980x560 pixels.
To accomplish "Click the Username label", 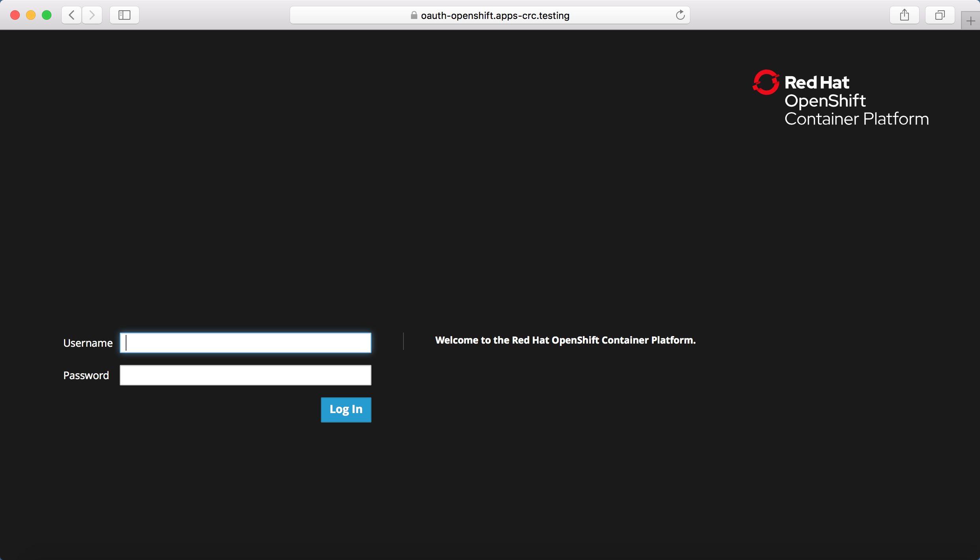I will (x=88, y=343).
